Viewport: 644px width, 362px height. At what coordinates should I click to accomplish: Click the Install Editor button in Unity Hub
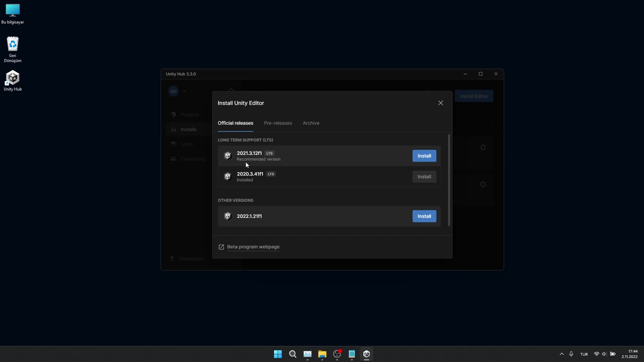(474, 96)
